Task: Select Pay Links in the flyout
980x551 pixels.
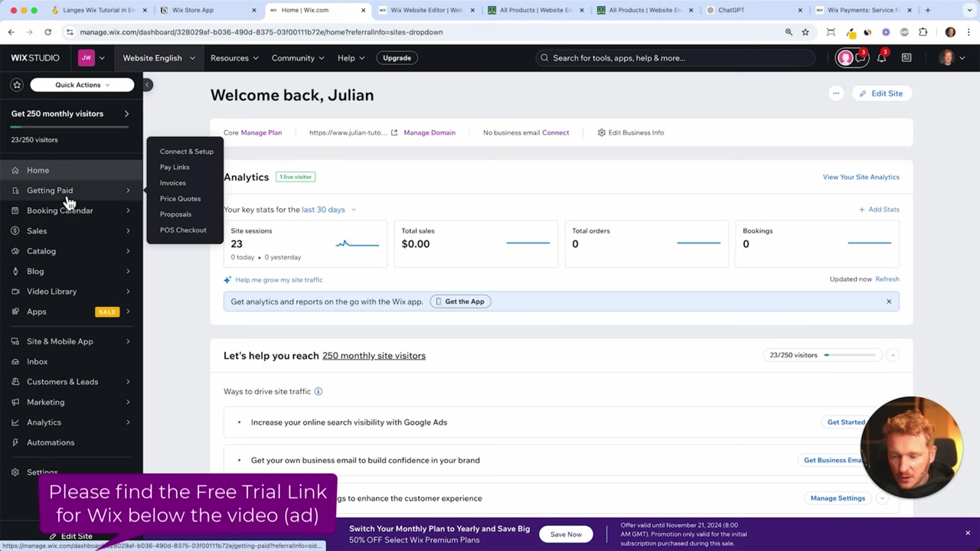Action: [x=175, y=167]
